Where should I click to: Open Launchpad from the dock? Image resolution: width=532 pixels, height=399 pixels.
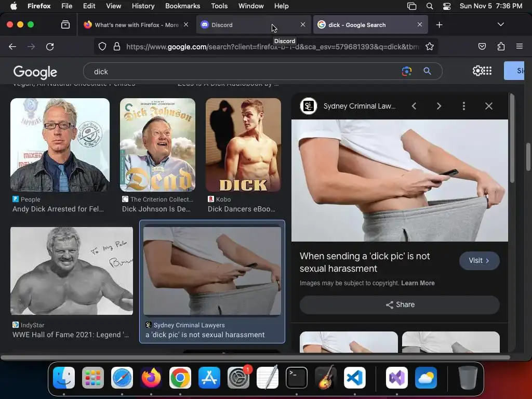(x=93, y=378)
